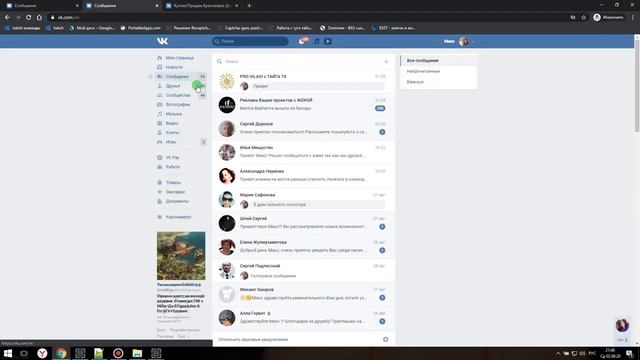
Task: Click the Clips icon in the sidebar
Action: click(x=160, y=133)
